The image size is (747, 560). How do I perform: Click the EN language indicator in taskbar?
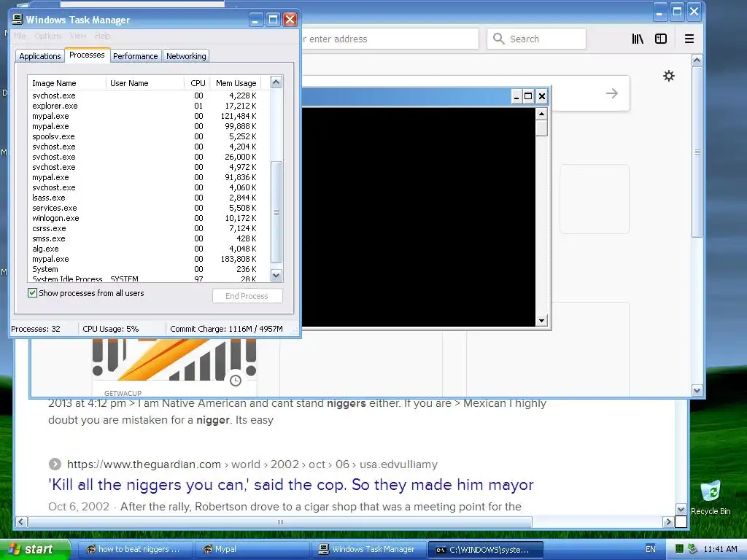tap(650, 549)
